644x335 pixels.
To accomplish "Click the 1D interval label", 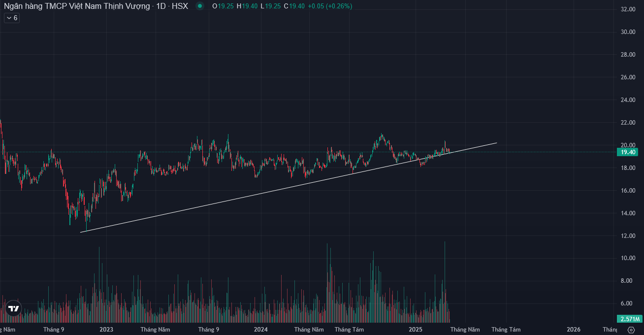I will pyautogui.click(x=161, y=6).
